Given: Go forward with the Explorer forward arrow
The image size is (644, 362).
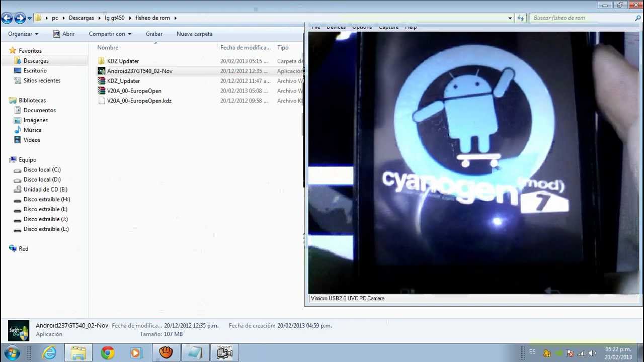Looking at the screenshot, I should coord(20,18).
